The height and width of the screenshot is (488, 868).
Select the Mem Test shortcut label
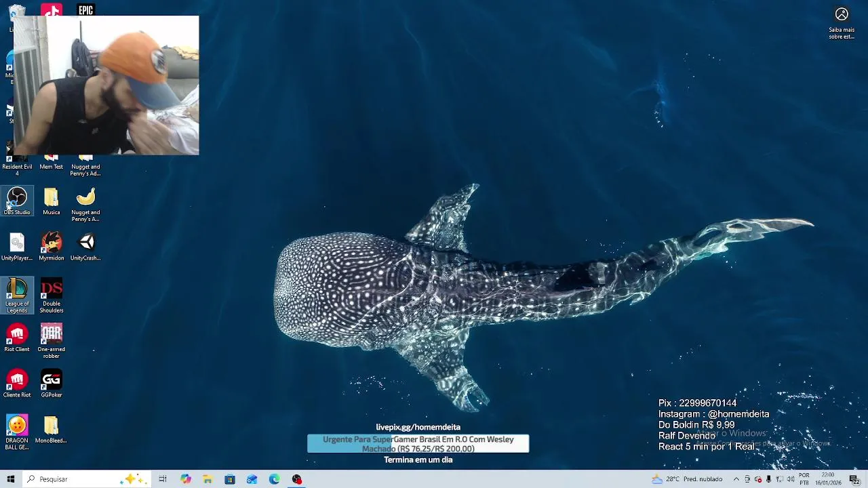52,167
